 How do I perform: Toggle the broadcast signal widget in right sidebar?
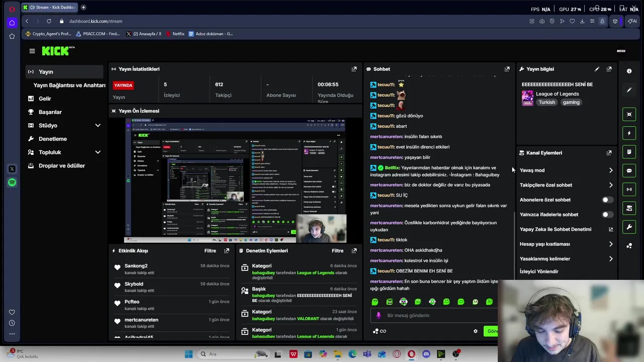pos(629,190)
